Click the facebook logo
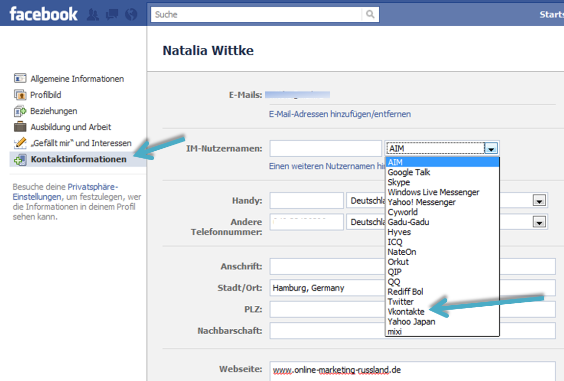 click(43, 14)
